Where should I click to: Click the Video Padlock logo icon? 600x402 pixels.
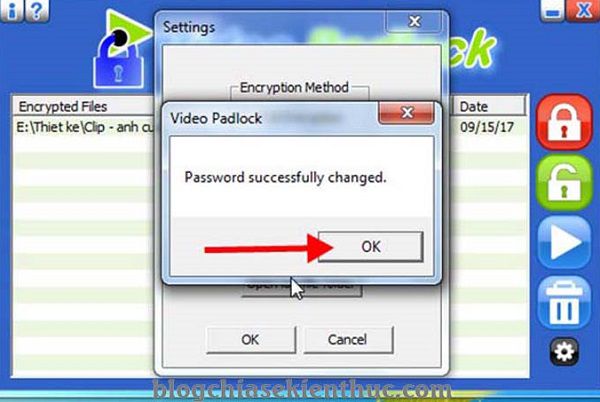(119, 50)
